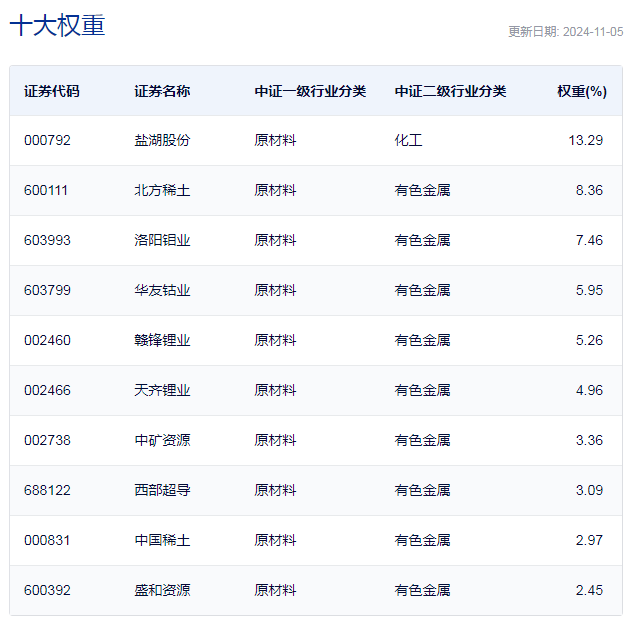
Task: Click 原材料 in the 洛阳钼业 row
Action: click(275, 240)
